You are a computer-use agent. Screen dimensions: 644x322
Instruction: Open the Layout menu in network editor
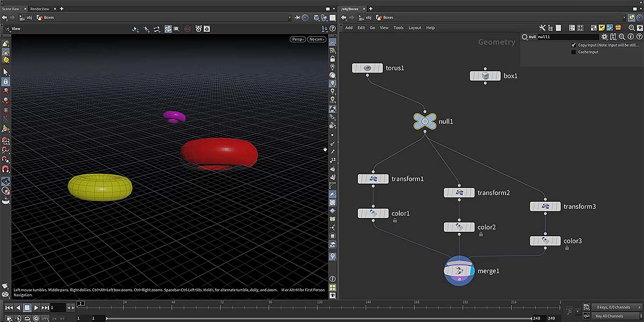point(415,28)
